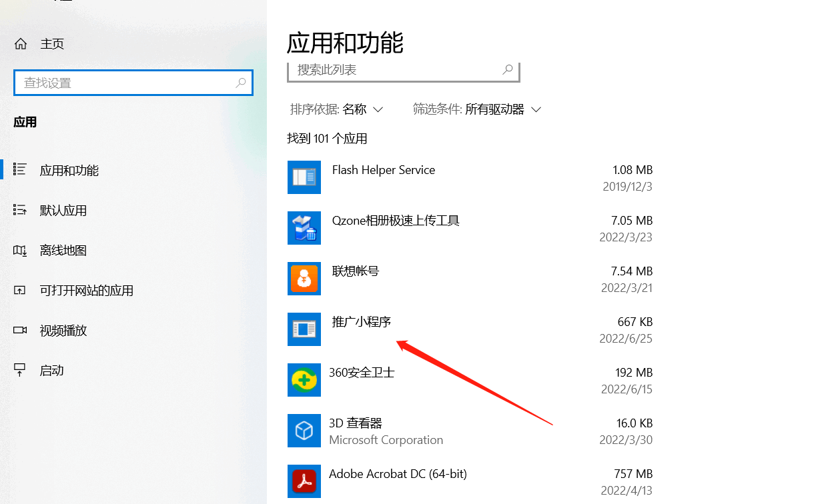Click the 应用 sidebar section header
Viewport: 818px width, 504px height.
click(25, 123)
